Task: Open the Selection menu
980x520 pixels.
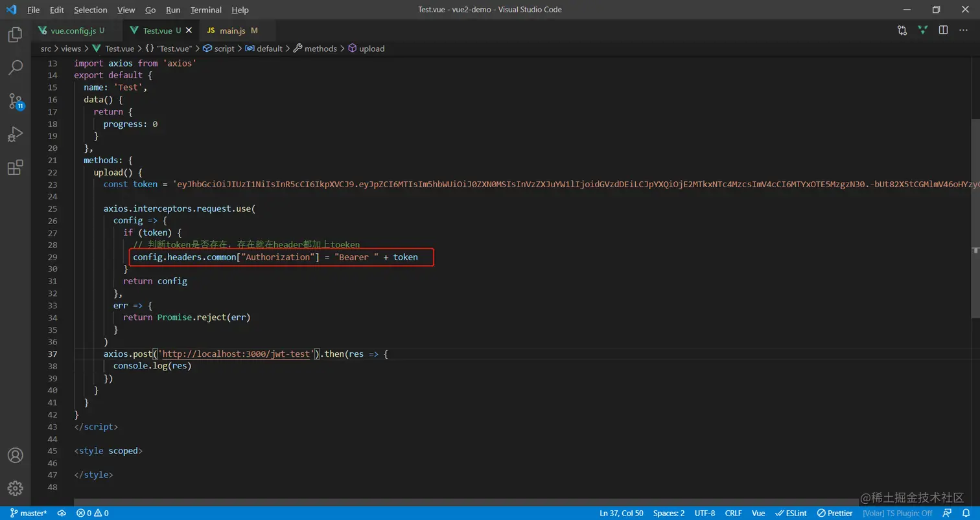Action: [x=91, y=10]
